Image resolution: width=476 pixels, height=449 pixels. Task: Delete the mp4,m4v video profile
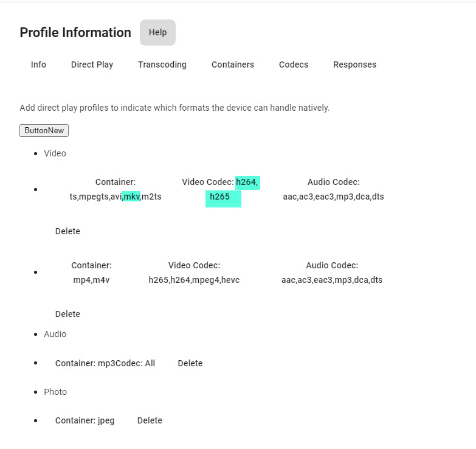[x=67, y=314]
